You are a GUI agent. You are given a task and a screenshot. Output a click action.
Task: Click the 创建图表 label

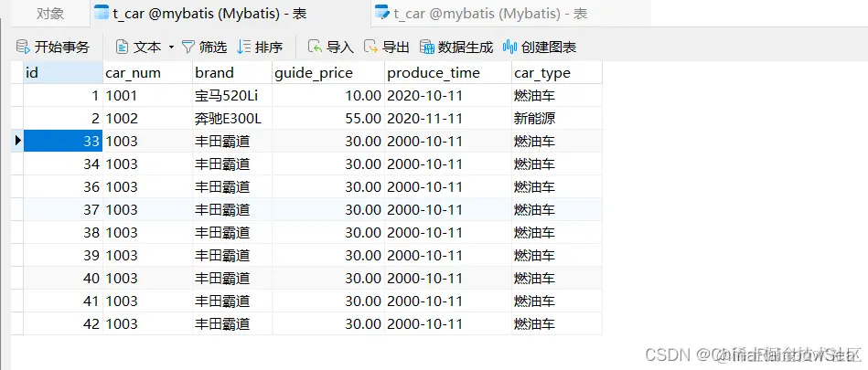[x=549, y=47]
